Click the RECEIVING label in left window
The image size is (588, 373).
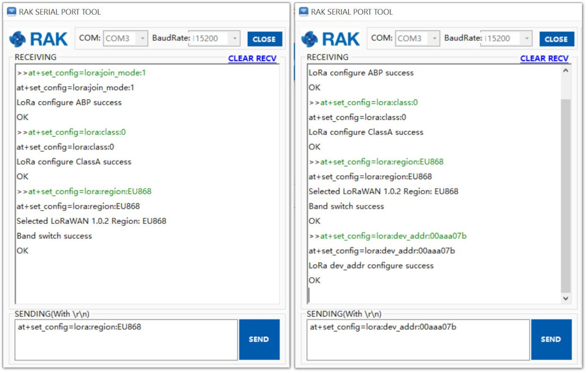pos(35,57)
